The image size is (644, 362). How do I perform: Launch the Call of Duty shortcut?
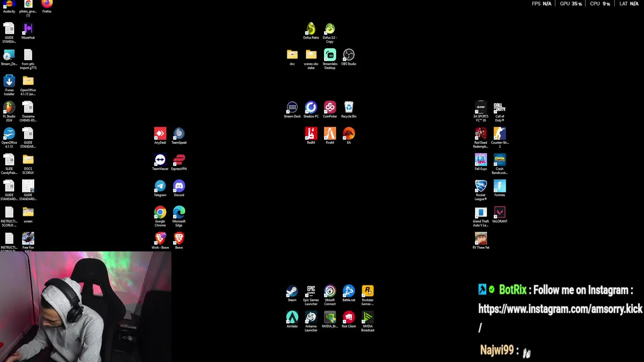point(500,112)
